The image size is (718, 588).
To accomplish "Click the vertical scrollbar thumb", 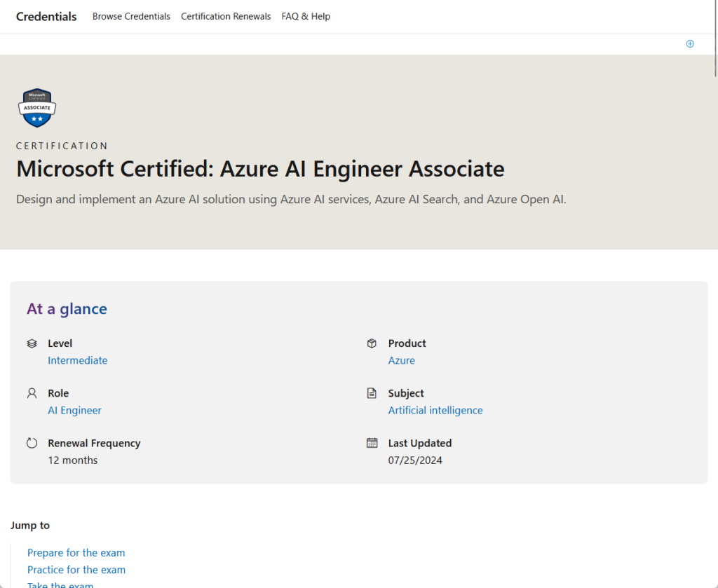I will [716, 38].
